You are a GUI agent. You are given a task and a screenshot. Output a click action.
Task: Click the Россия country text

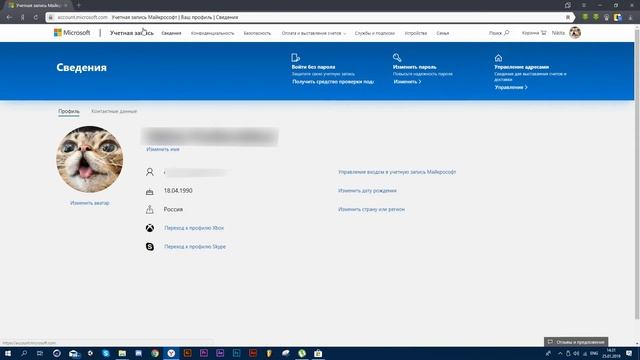click(173, 209)
